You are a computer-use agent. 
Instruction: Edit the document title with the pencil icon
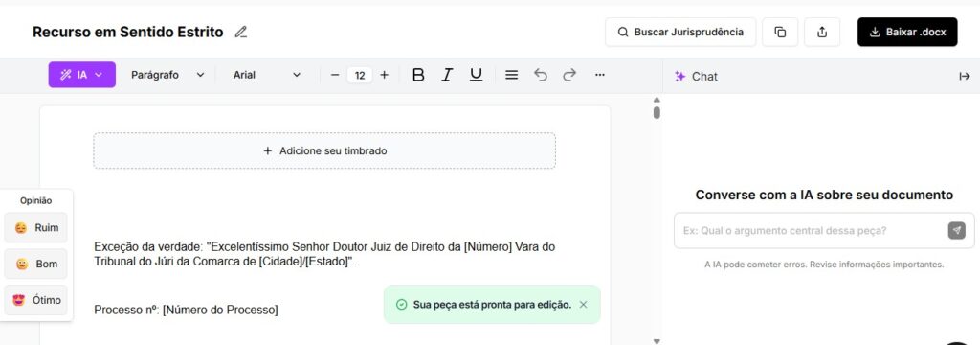240,32
